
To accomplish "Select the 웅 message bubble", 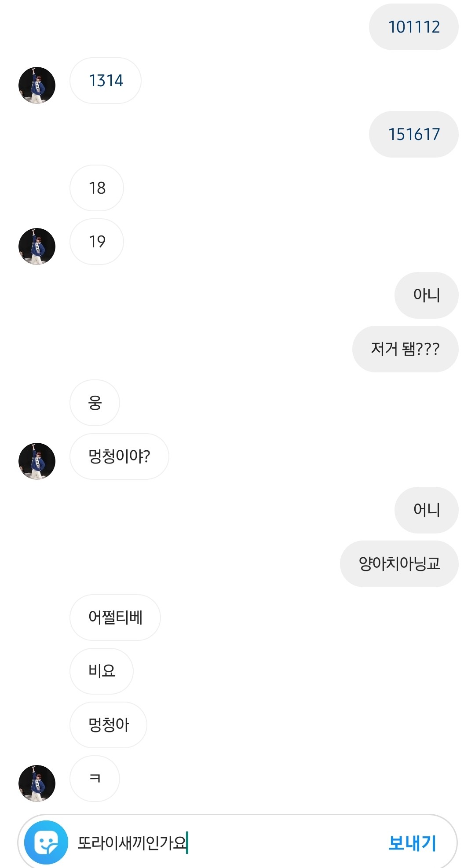I will point(95,403).
